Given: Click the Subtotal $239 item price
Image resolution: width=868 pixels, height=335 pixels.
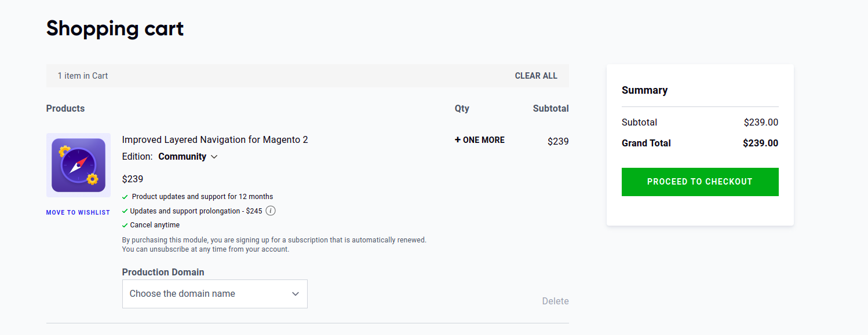Looking at the screenshot, I should (558, 141).
